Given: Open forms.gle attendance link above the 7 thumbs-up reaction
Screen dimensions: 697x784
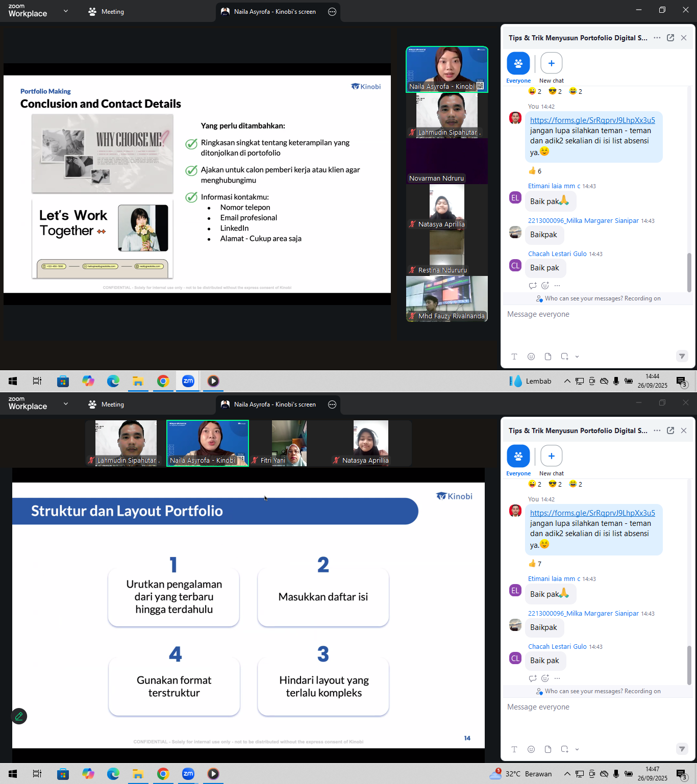Looking at the screenshot, I should [x=592, y=513].
